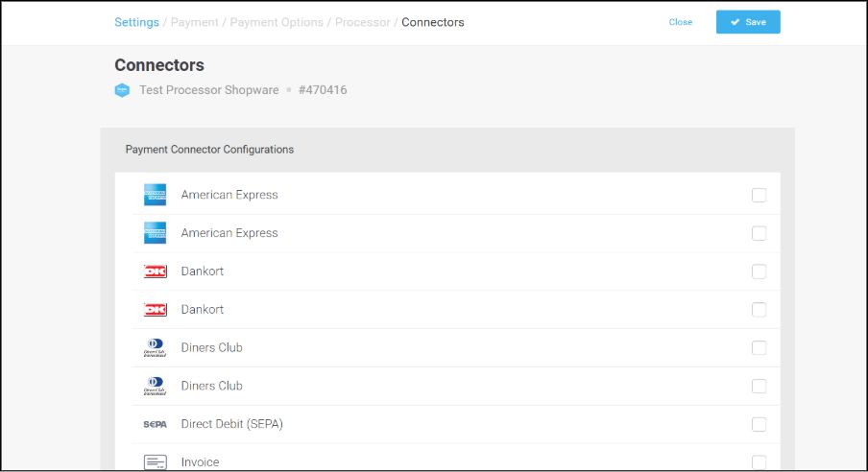This screenshot has width=868, height=472.
Task: Click the first American Express card icon
Action: 155,195
